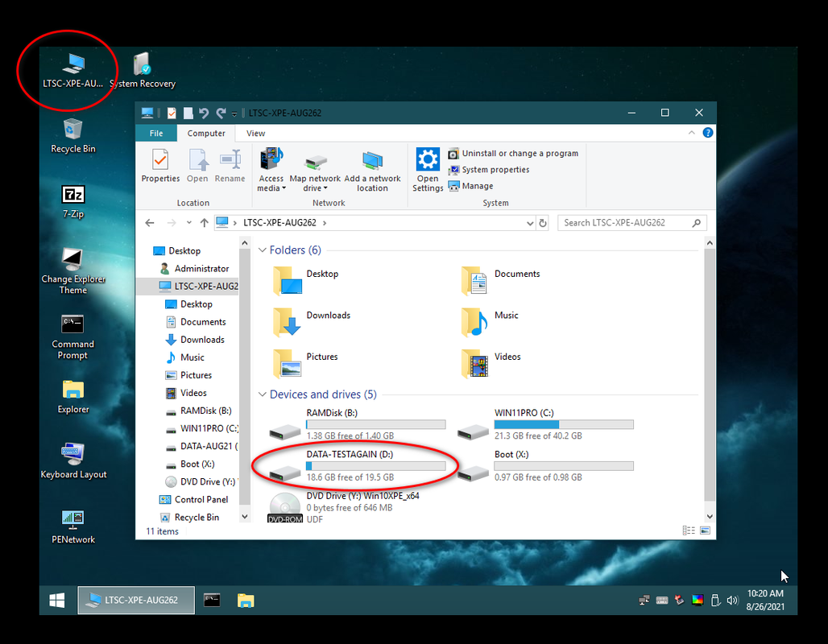Switch to the Computer ribbon tab
The image size is (828, 644).
pyautogui.click(x=206, y=133)
